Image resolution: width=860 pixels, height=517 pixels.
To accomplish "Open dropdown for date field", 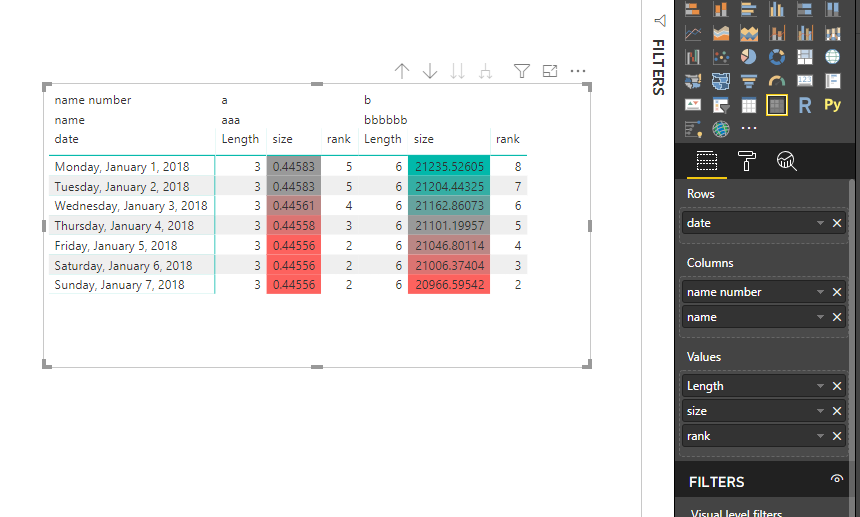I will (x=821, y=223).
